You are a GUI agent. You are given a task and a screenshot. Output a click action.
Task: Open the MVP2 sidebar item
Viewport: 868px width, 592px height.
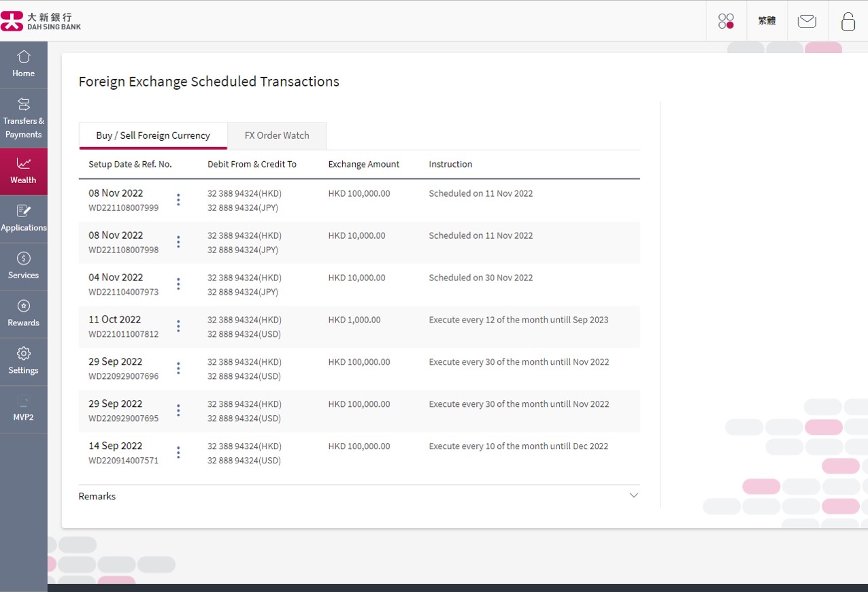(24, 410)
